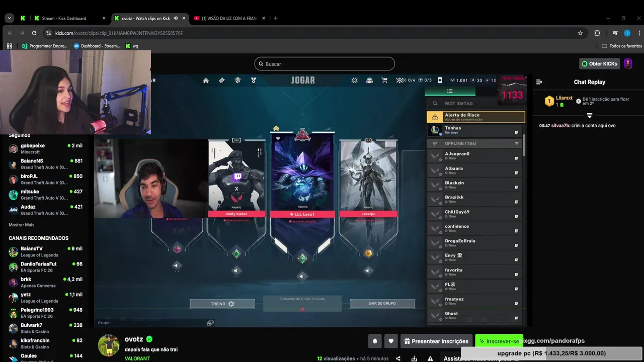Image resolution: width=644 pixels, height=362 pixels.
Task: Report this clip with warning icon
Action: [430, 358]
